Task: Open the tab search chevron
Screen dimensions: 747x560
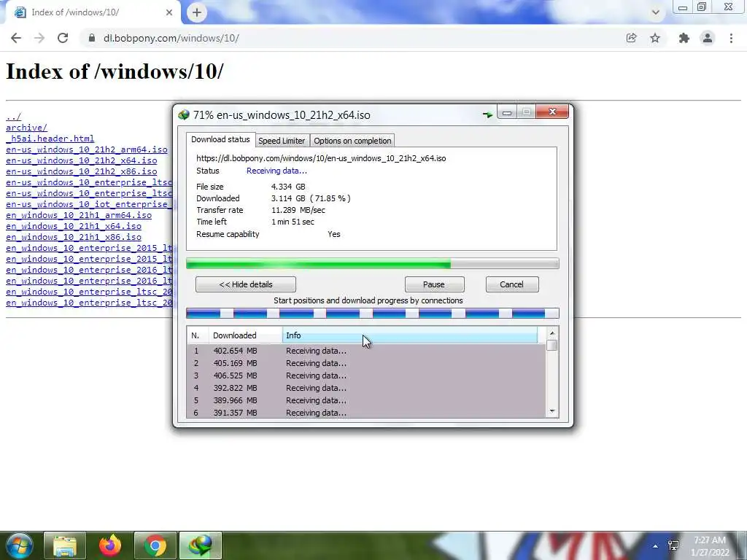Action: [x=656, y=12]
